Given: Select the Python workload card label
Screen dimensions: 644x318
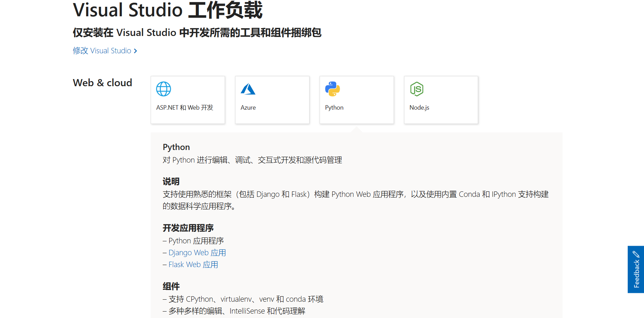Looking at the screenshot, I should 334,108.
